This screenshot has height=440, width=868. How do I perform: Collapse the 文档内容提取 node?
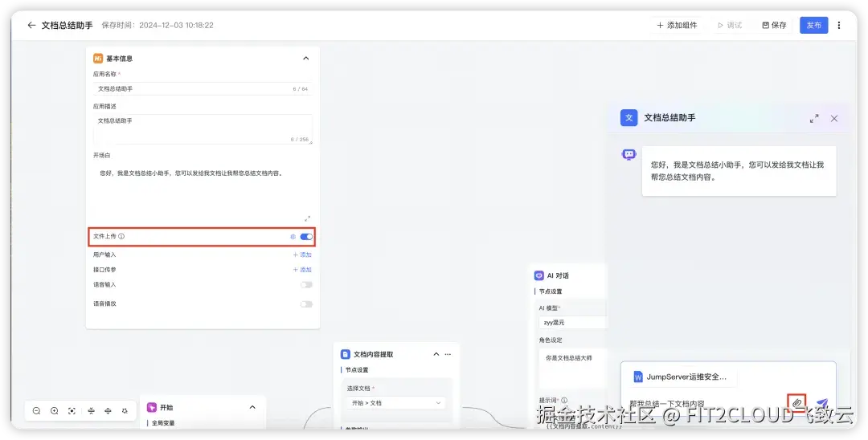click(x=436, y=354)
